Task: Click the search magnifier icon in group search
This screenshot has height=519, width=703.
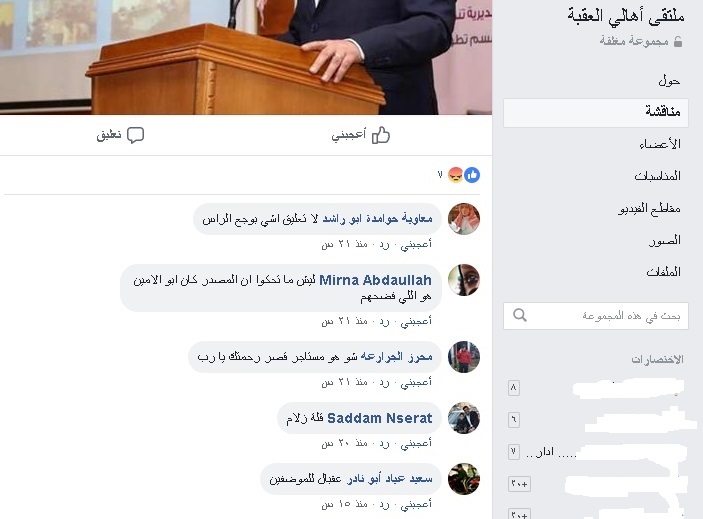Action: (x=520, y=315)
